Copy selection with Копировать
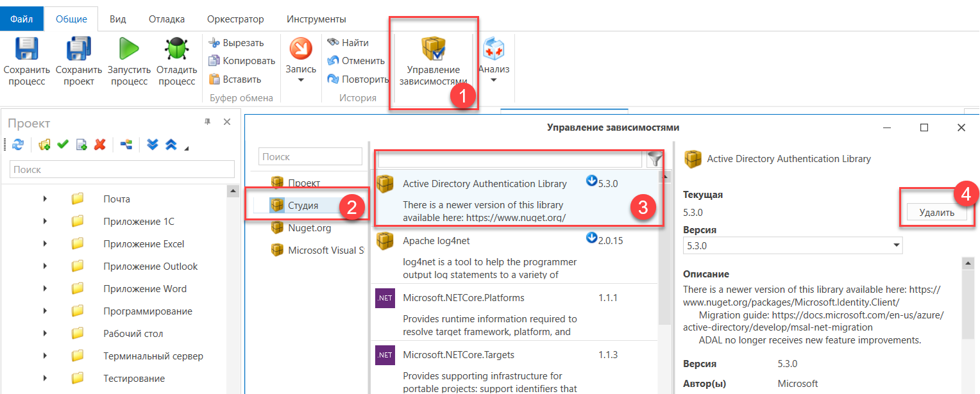Screen dimensions: 980x394 pos(241,61)
